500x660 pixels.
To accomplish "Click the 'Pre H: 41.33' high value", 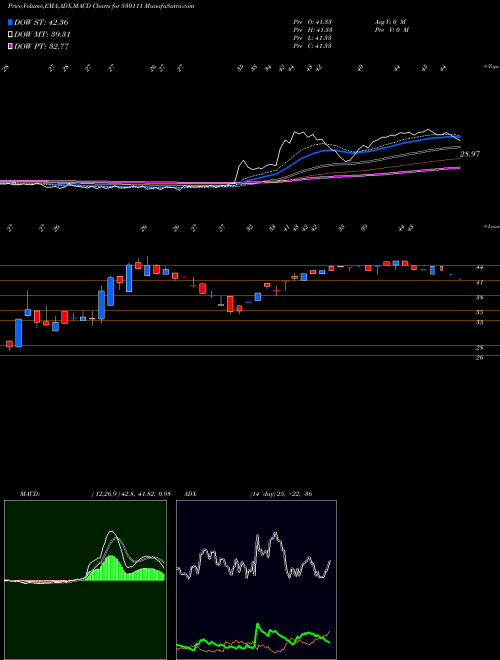I will (312, 30).
